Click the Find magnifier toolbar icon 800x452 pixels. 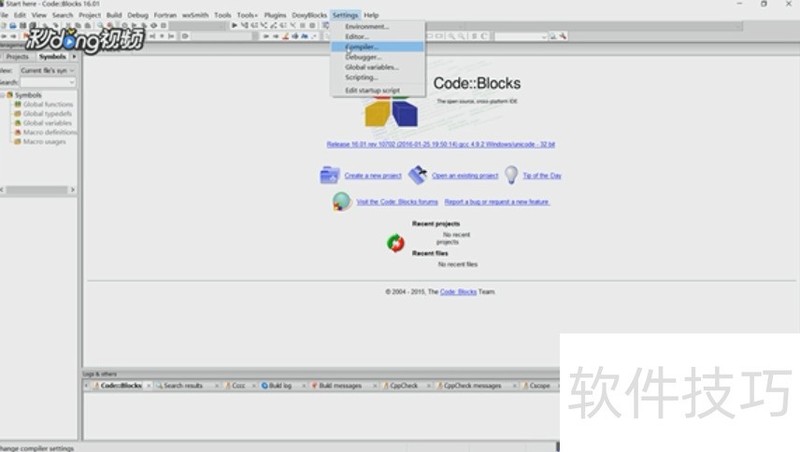(100, 25)
